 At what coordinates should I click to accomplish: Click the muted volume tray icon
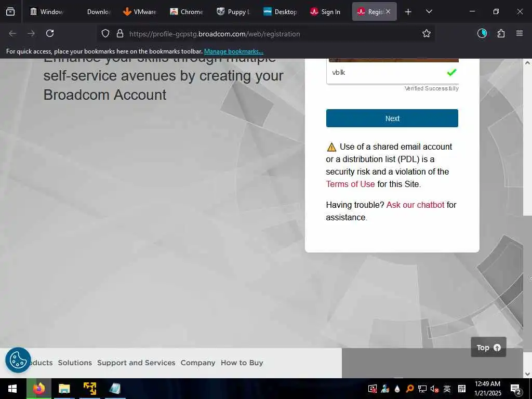pyautogui.click(x=435, y=389)
